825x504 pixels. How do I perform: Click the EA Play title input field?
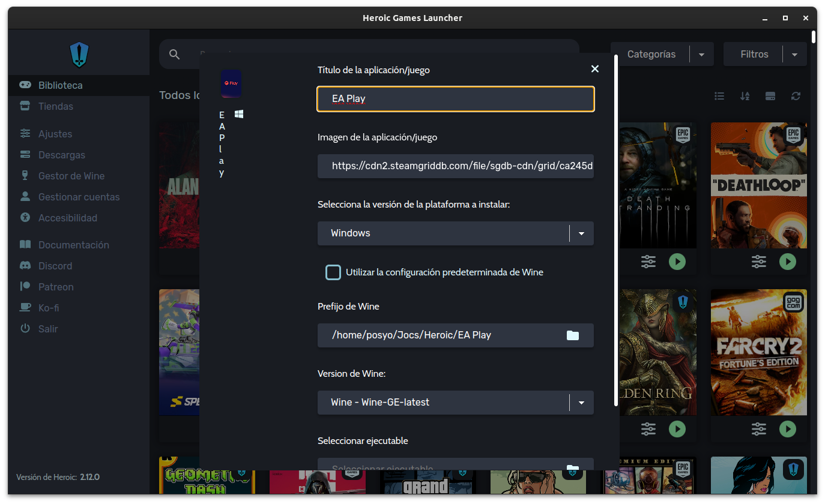[455, 99]
